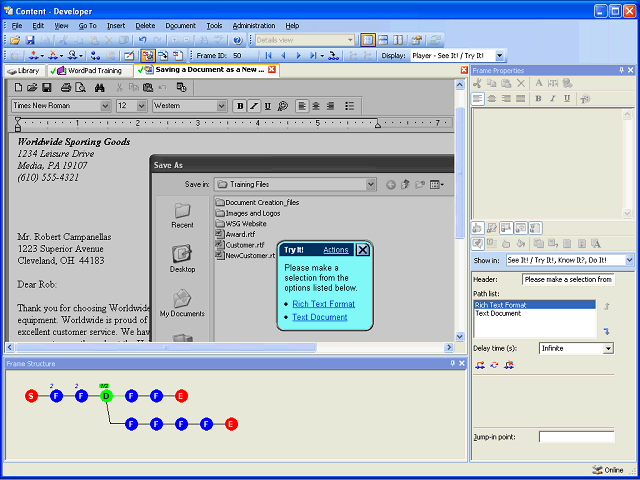640x480 pixels.
Task: Click the Header text field
Action: tap(568, 280)
